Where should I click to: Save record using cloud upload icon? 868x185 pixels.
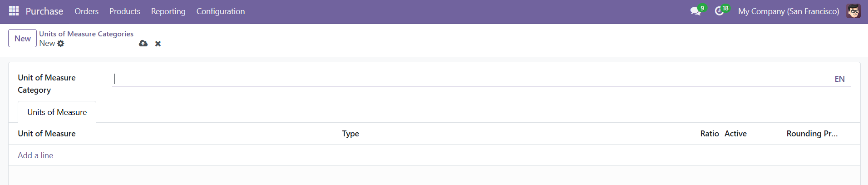click(143, 44)
